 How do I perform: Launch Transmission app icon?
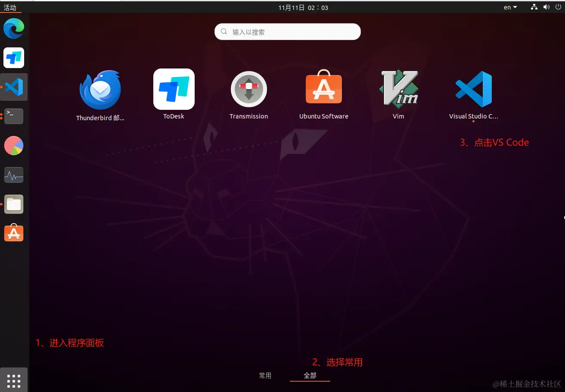click(x=249, y=89)
